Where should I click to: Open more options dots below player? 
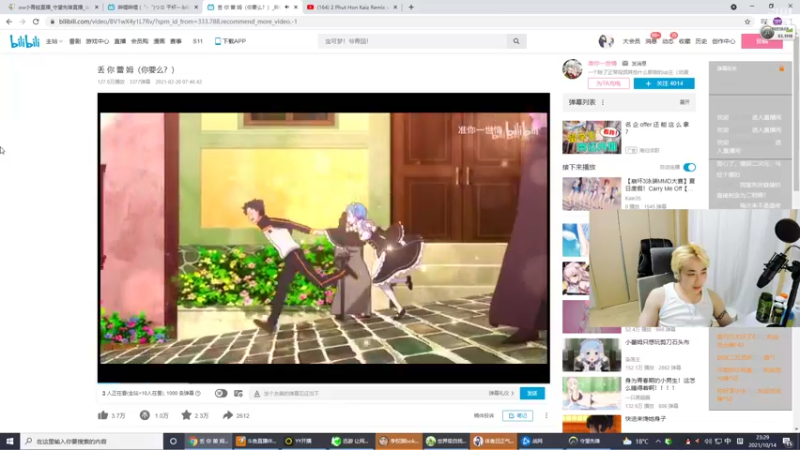546,415
